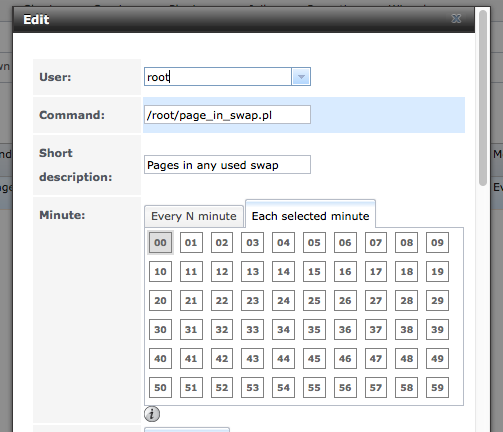Image resolution: width=503 pixels, height=432 pixels.
Task: Select minute 27 in the grid
Action: 376,301
